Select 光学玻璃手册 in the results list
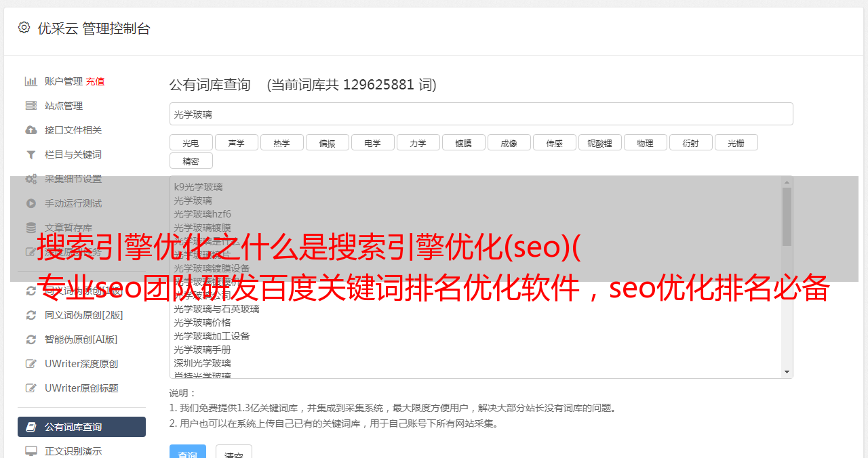The height and width of the screenshot is (458, 868). (202, 350)
